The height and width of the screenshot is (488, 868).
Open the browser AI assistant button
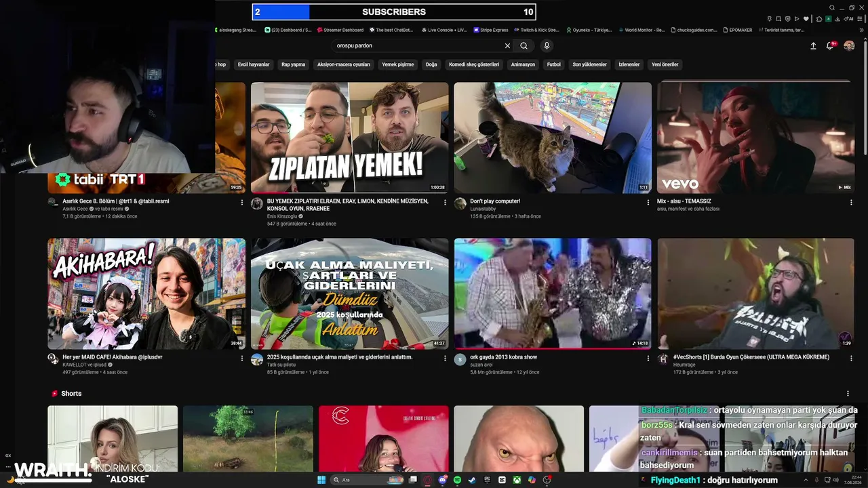coord(849,19)
